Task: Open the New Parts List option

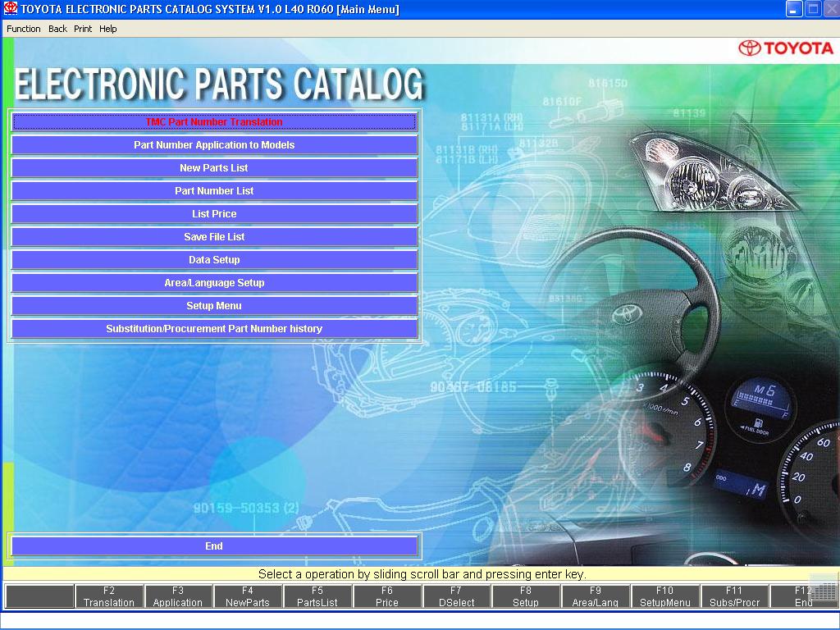Action: pyautogui.click(x=214, y=168)
